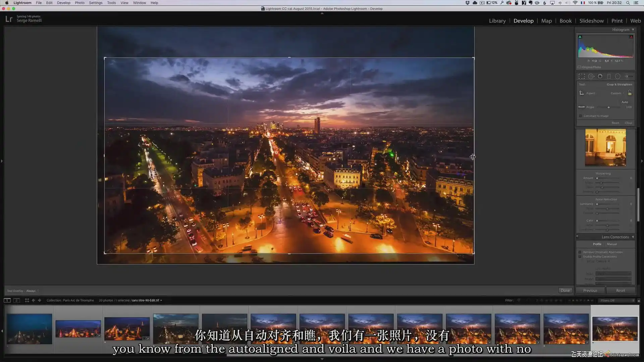Choose the Graduated Filter tool
The height and width of the screenshot is (362, 644).
point(609,76)
